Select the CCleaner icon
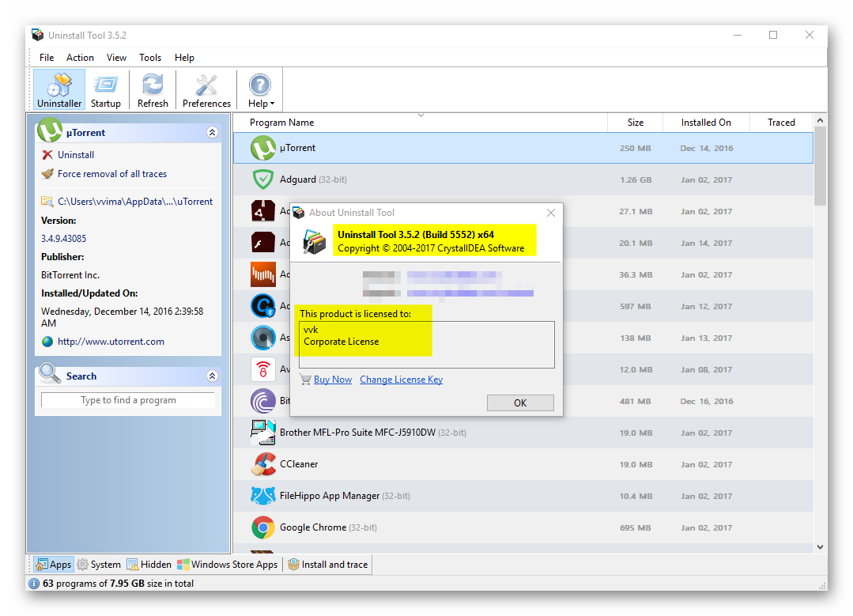This screenshot has width=853, height=616. [x=263, y=464]
